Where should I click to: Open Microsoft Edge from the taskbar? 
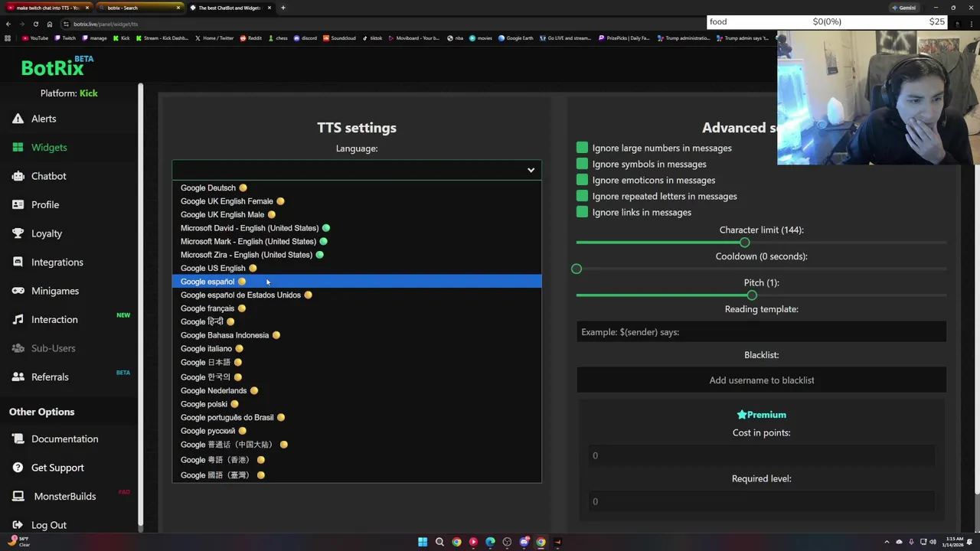tap(490, 542)
